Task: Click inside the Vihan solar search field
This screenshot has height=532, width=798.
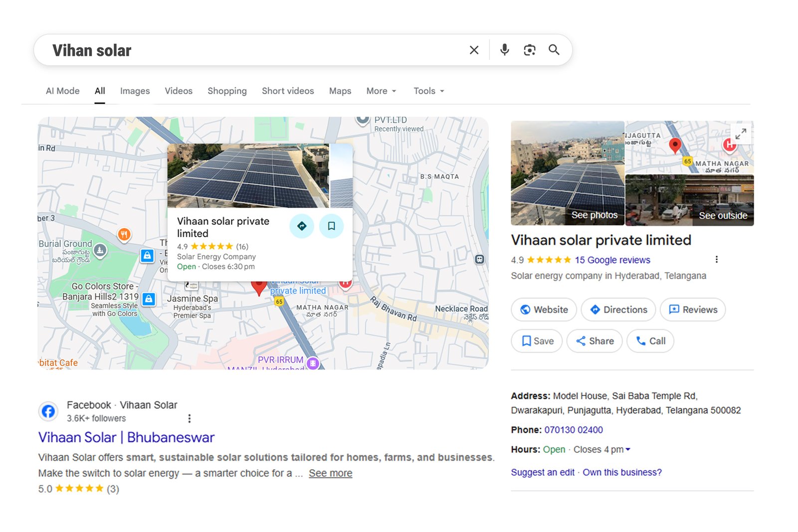Action: pyautogui.click(x=199, y=50)
